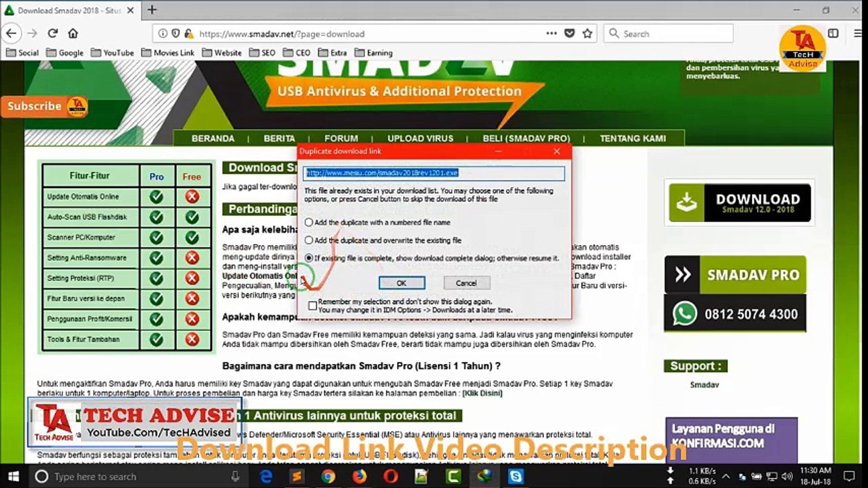Open TENTANG KAMI navigation tab
The width and height of the screenshot is (868, 488).
tap(633, 138)
